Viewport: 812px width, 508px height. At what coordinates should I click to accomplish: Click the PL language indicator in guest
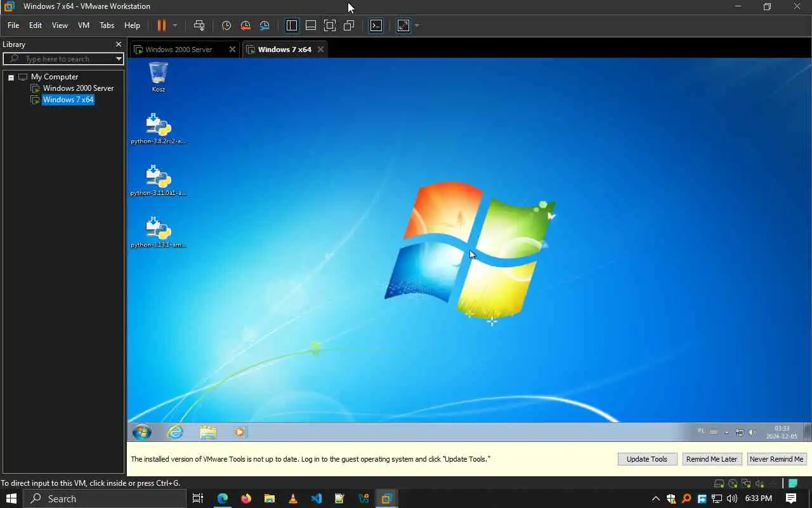(701, 431)
